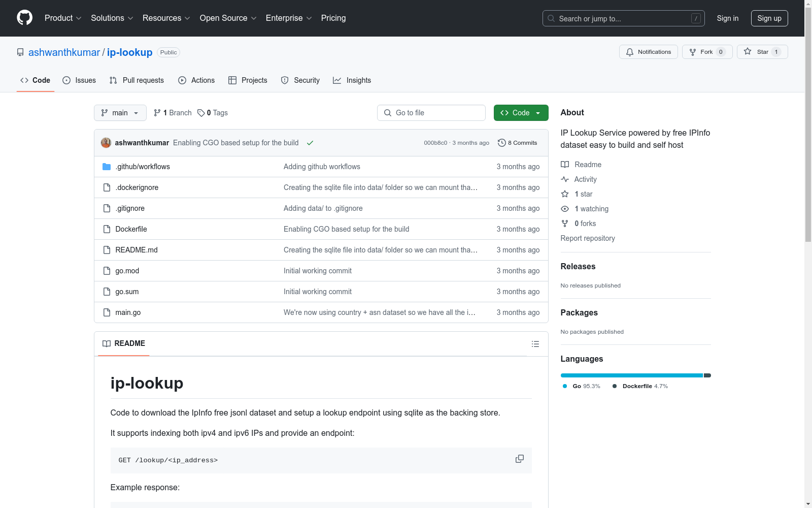
Task: Star this repository
Action: [762, 52]
